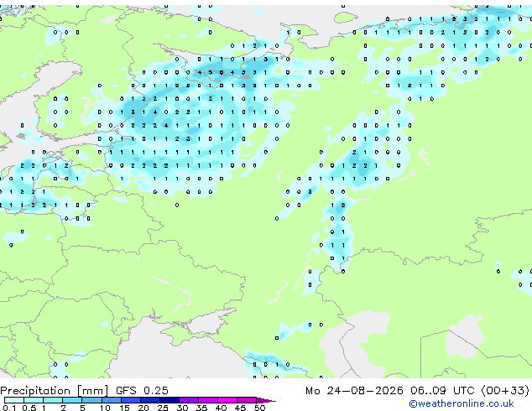Click the "0.1" legend scale label
Screen dimensions: 532x411
tap(9, 408)
